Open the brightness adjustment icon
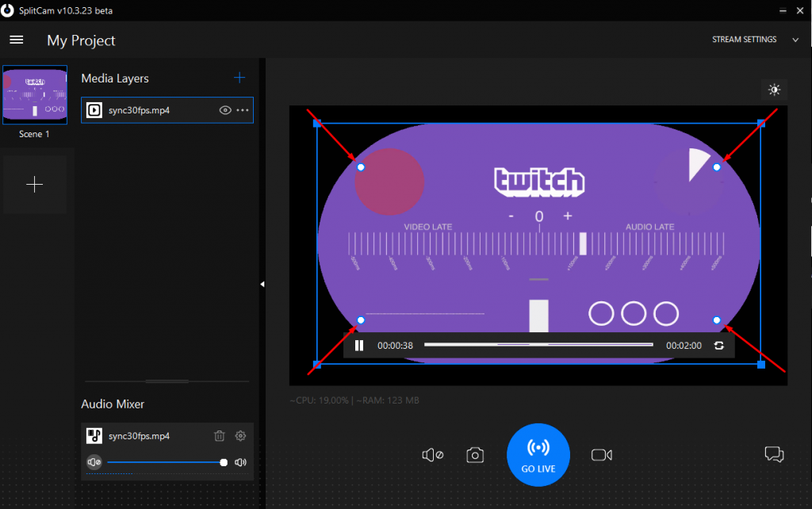 pos(774,90)
